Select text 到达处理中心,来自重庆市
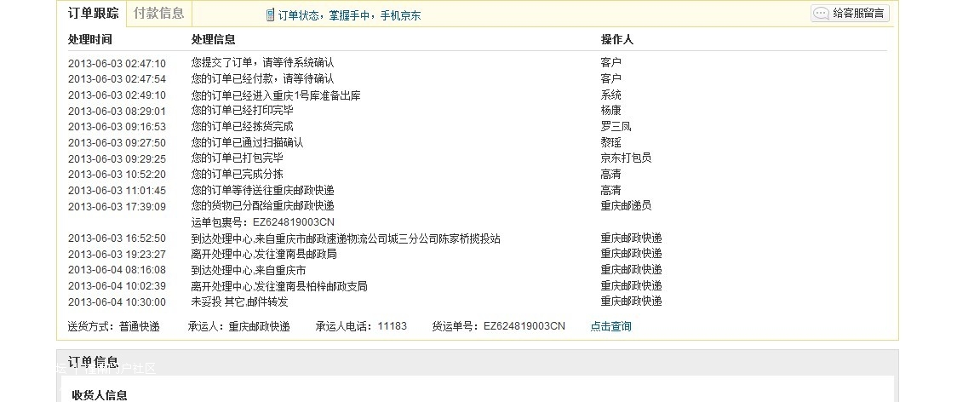The height and width of the screenshot is (402, 980). (248, 270)
